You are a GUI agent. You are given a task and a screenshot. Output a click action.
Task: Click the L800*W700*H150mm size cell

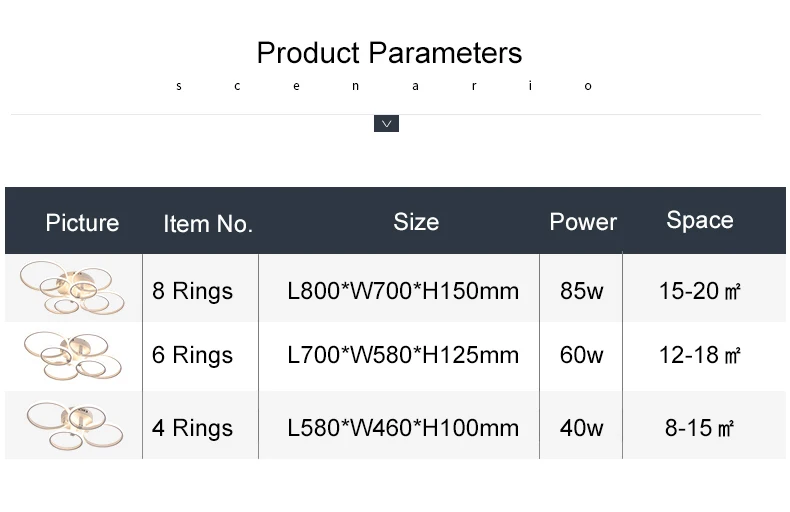point(403,291)
